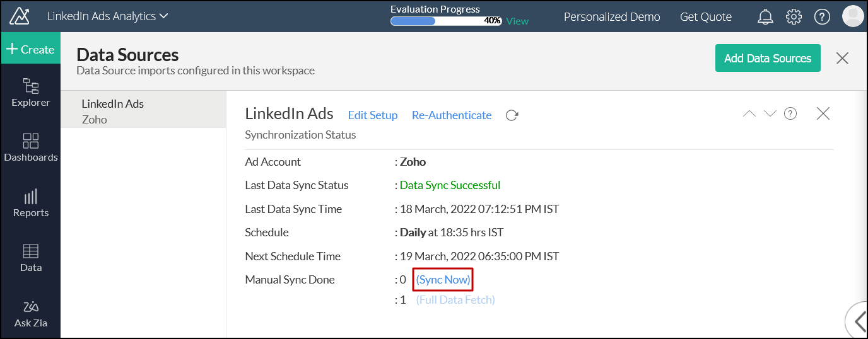
Task: Click the Evaluation Progress bar
Action: 445,21
